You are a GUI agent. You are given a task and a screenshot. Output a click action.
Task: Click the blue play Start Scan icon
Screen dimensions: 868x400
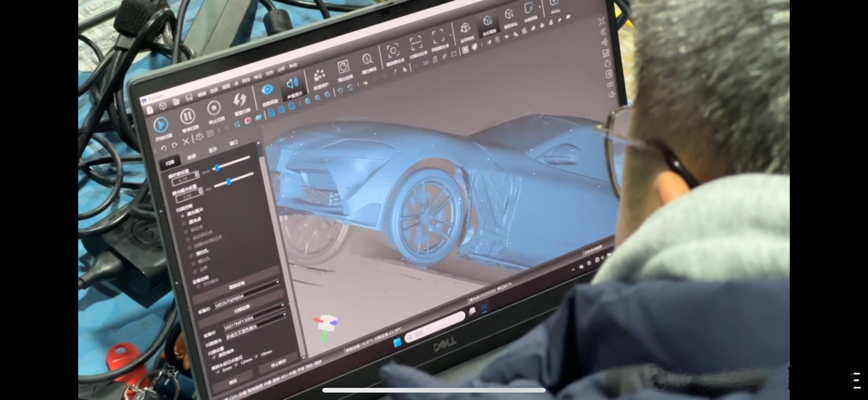[x=161, y=125]
